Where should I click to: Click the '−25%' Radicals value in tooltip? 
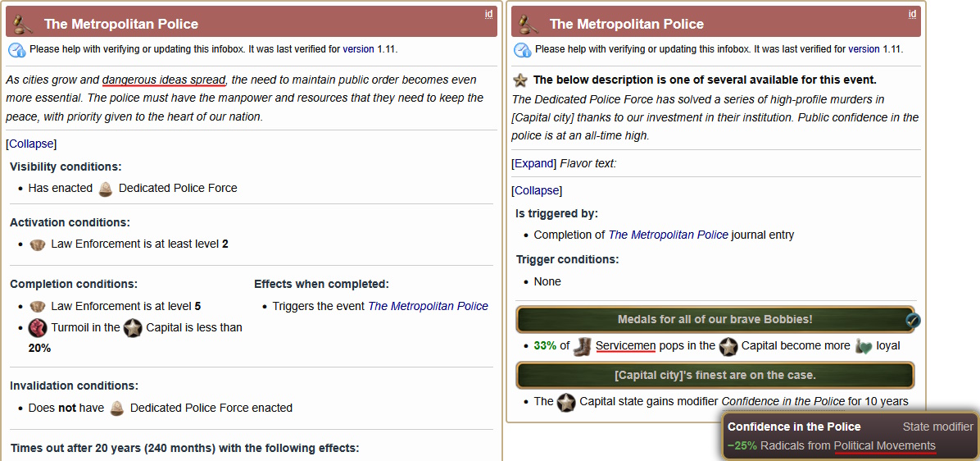point(742,446)
